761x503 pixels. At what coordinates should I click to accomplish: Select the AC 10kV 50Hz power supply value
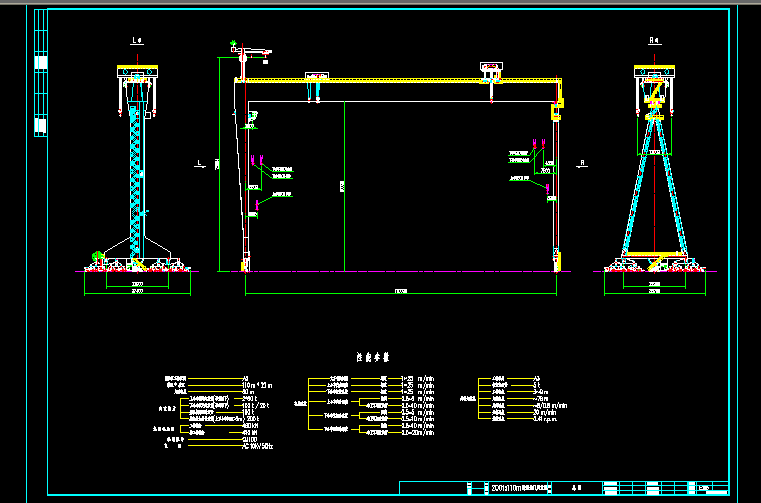[257, 446]
